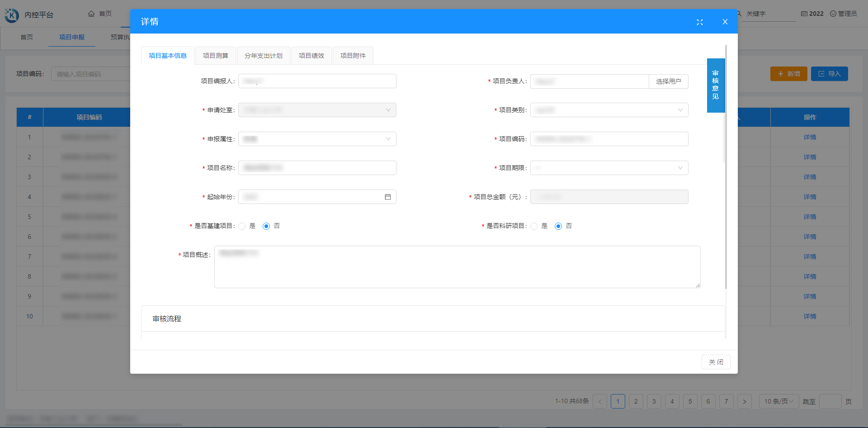Open the 分年支出计划 tab
The image size is (868, 428).
[263, 56]
